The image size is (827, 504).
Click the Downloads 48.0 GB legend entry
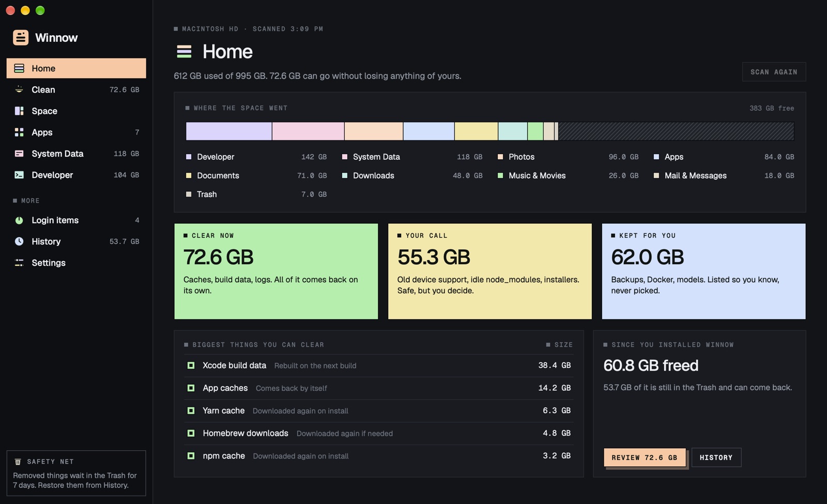(412, 176)
